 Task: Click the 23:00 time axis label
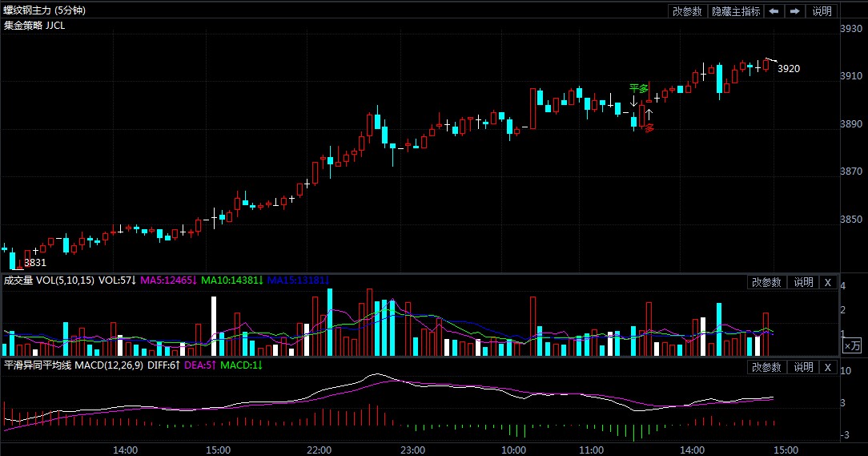(x=412, y=450)
